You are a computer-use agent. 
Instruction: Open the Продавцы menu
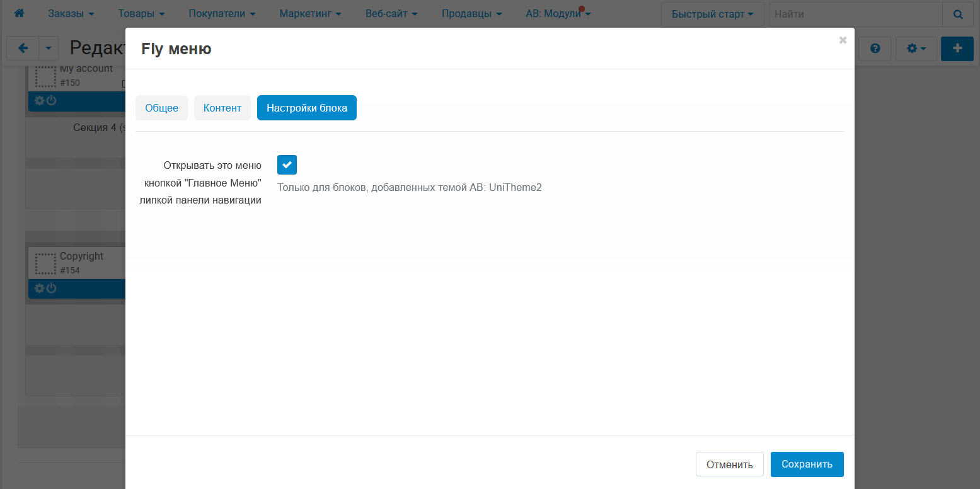(471, 13)
